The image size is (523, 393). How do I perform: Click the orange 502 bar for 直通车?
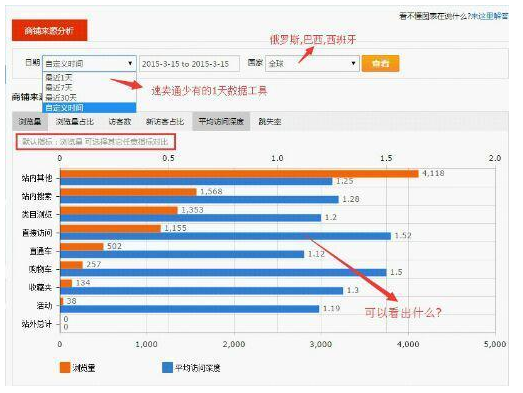click(x=82, y=247)
